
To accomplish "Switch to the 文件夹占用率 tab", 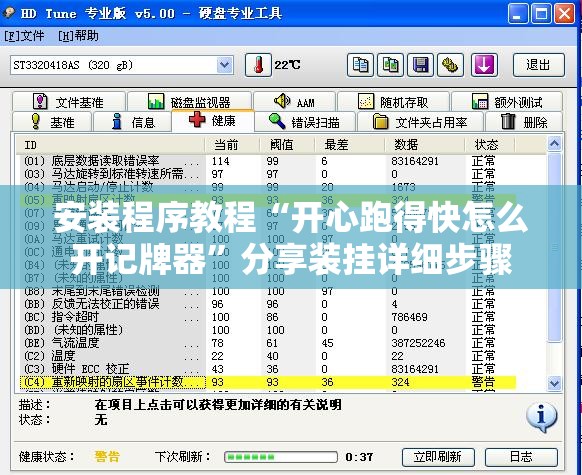I will coord(420,122).
